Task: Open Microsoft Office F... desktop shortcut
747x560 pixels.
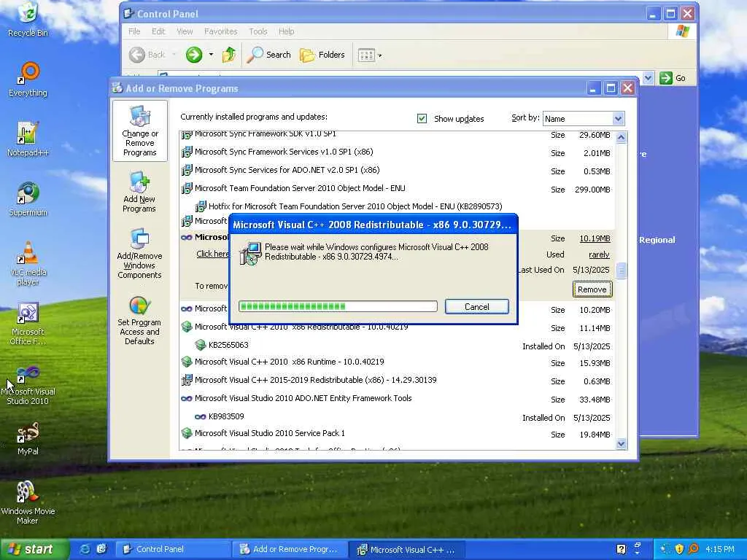Action: 28,323
